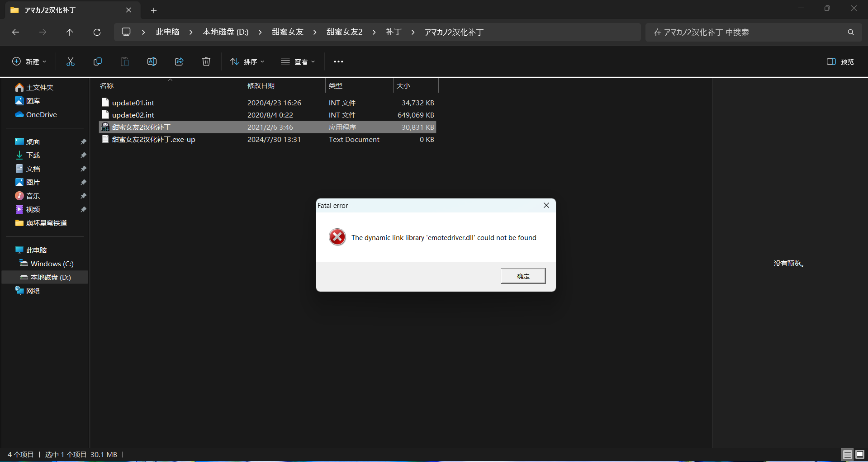Click the Paste clipboard icon
This screenshot has height=462, width=868.
[x=125, y=61]
